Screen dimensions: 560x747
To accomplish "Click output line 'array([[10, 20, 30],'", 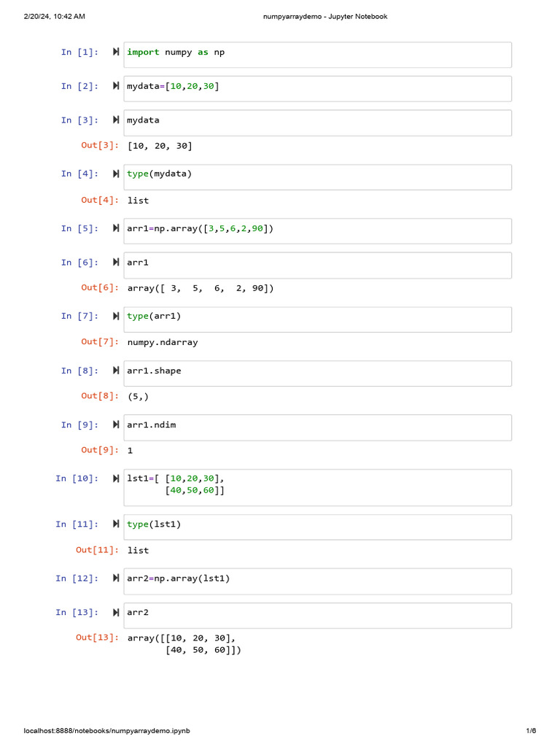I will 182,638.
